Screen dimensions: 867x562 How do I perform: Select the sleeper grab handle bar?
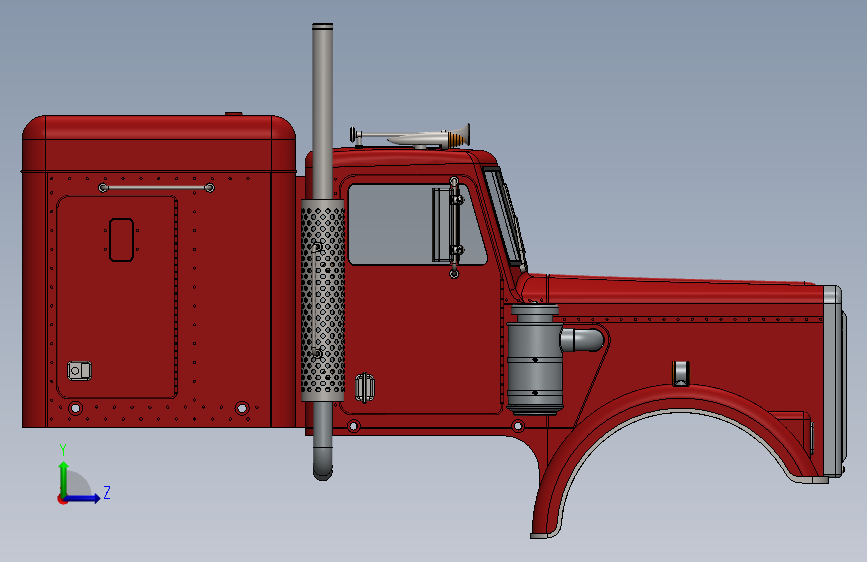[x=156, y=188]
